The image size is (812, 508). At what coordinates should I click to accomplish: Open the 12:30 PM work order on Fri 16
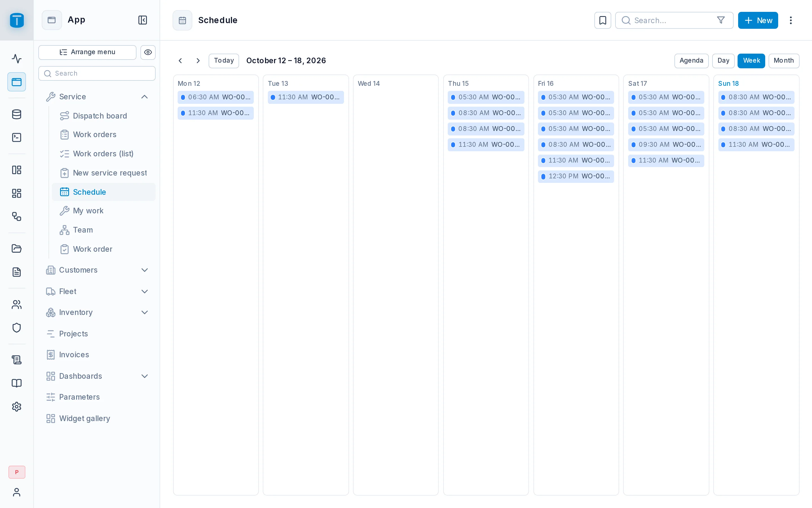(x=576, y=176)
